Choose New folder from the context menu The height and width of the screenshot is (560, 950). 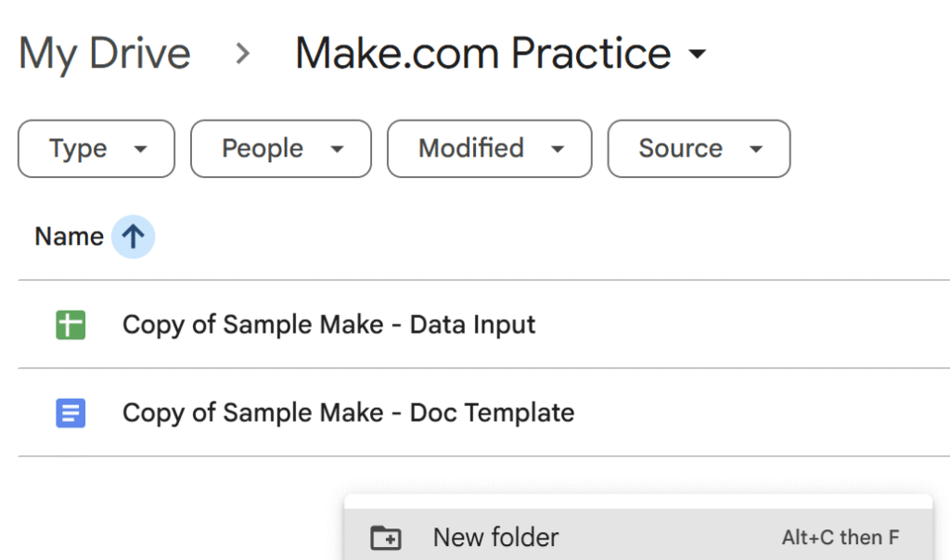pos(496,538)
